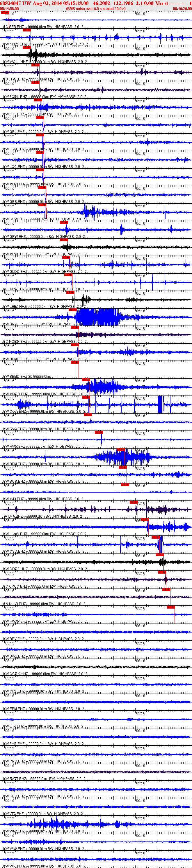This screenshot has width=192, height=868.
Task: Select the 'UW WIW EHZ' station label
Action: 14,849
